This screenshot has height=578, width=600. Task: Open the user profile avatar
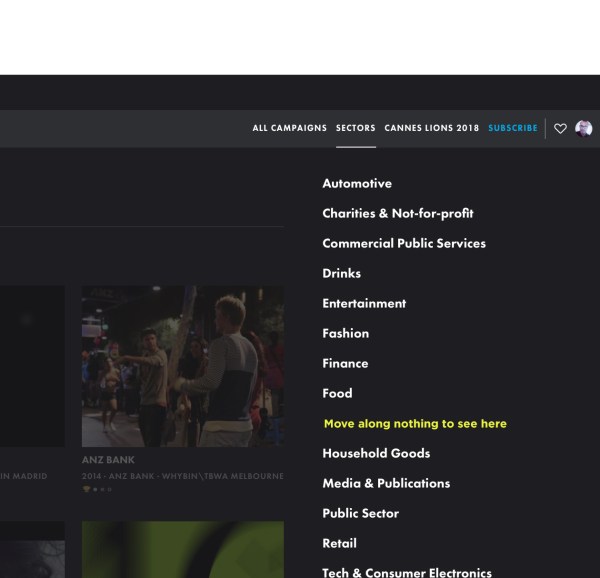click(x=584, y=128)
